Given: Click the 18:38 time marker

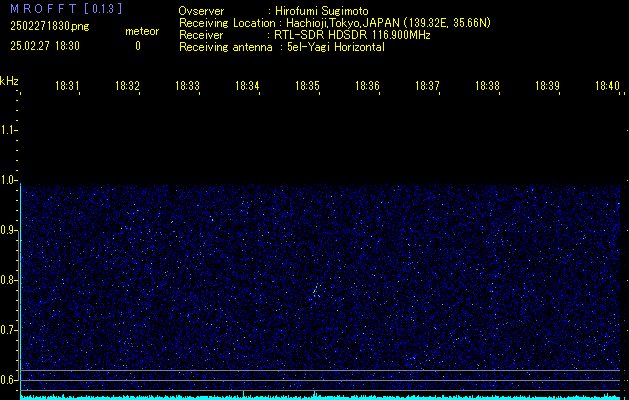Looking at the screenshot, I should pyautogui.click(x=487, y=86).
